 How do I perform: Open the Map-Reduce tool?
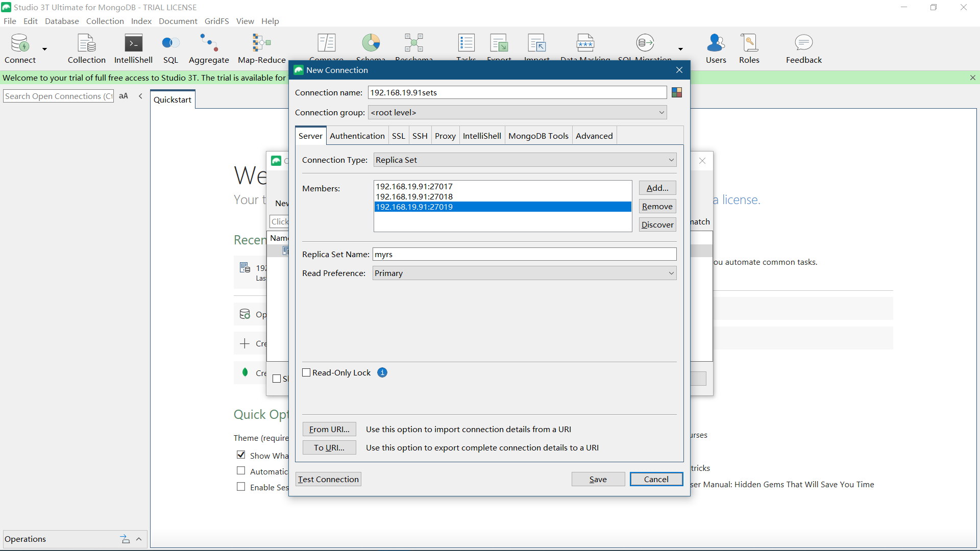point(261,48)
